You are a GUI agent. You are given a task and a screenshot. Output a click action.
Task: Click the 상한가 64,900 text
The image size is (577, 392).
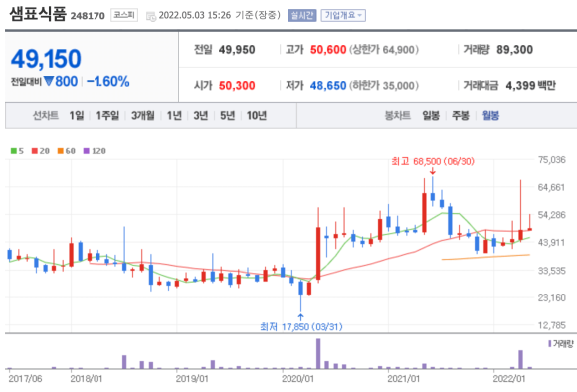pos(384,50)
